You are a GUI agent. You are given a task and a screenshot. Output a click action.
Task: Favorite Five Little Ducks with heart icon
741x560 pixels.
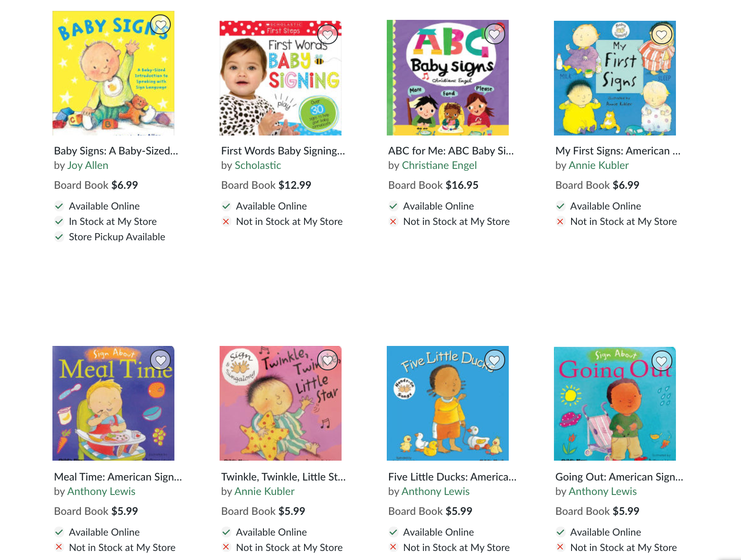click(495, 360)
